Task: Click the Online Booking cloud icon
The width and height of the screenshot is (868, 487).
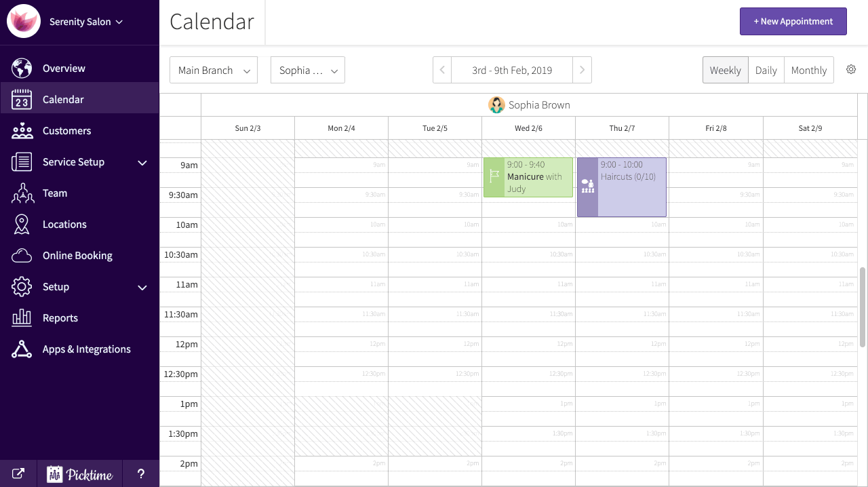Action: 22,255
